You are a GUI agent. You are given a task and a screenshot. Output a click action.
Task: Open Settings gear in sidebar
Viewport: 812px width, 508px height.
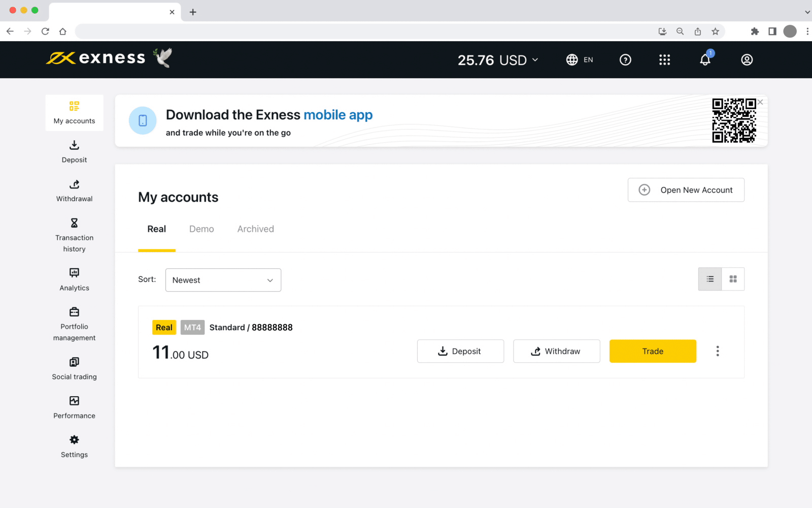point(74,446)
